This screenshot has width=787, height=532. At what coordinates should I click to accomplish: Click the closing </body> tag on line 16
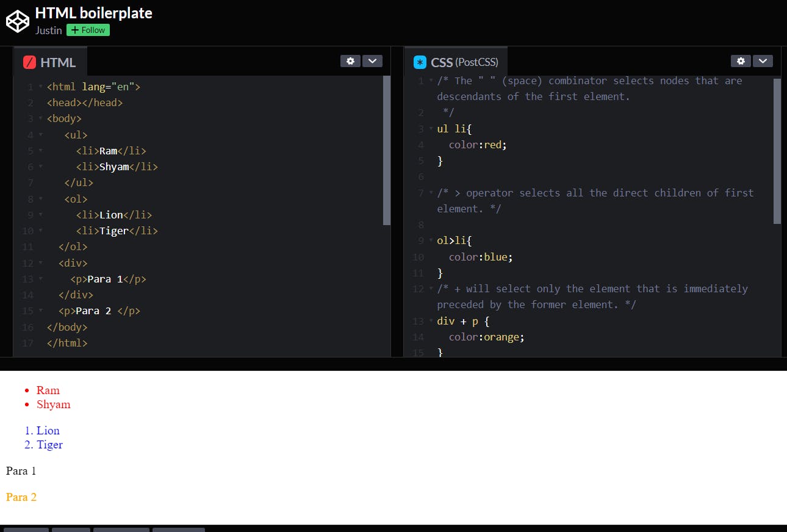pyautogui.click(x=67, y=327)
